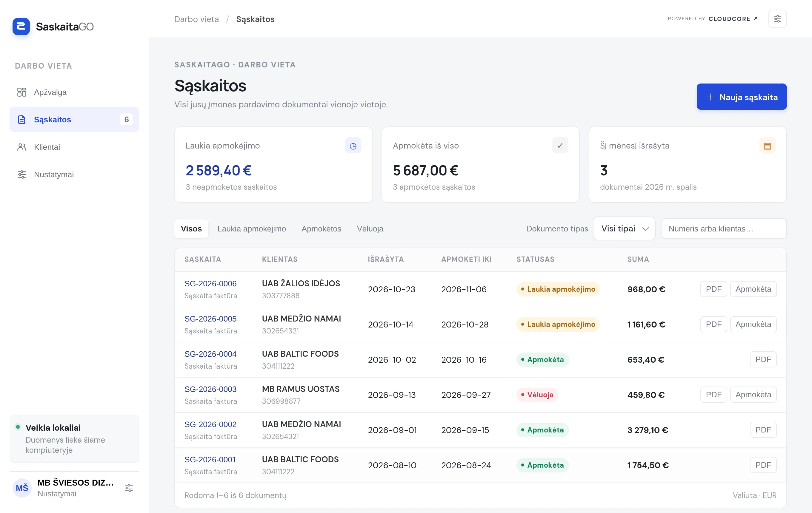Click the checkmark icon on Apmokėta iš viso card
This screenshot has width=812, height=513.
pyautogui.click(x=560, y=146)
